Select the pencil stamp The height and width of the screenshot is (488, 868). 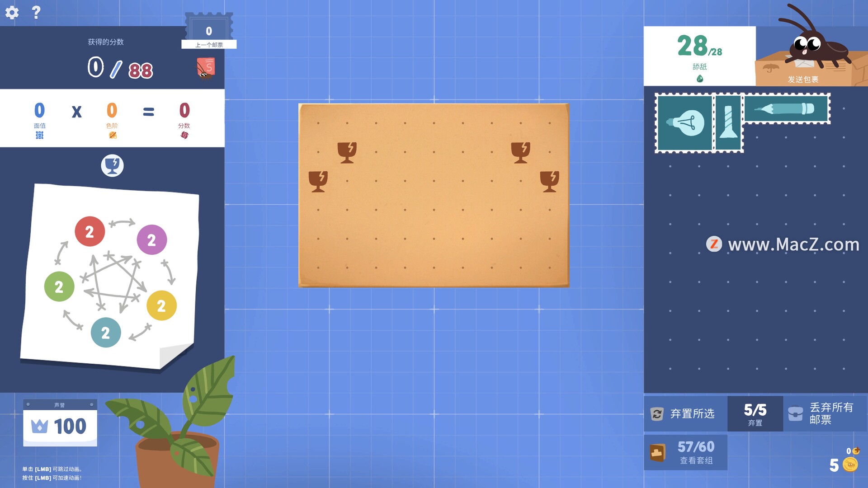click(786, 108)
